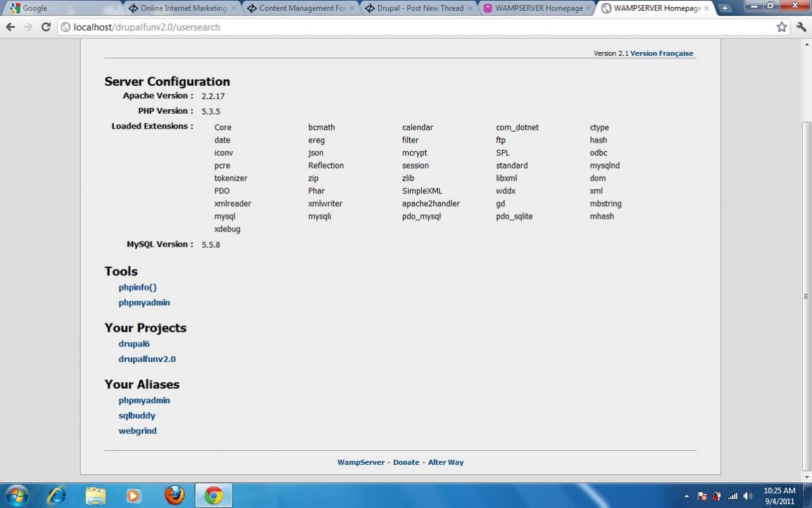
Task: Open the Action Center flag icon
Action: pyautogui.click(x=702, y=496)
